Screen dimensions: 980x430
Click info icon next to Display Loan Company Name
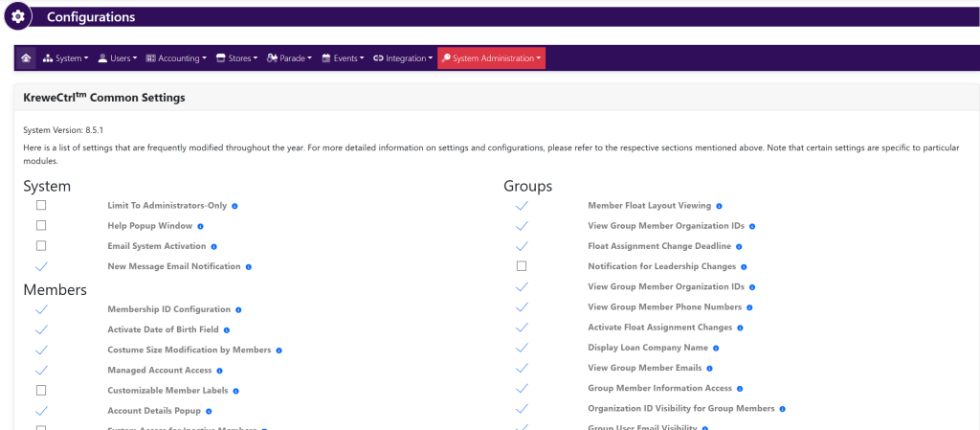point(716,348)
